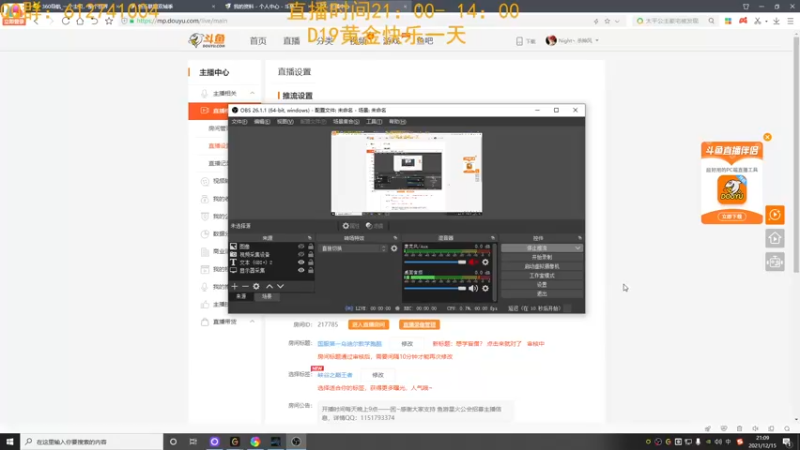
Task: Click 修改 next to the selected tag
Action: [x=378, y=375]
